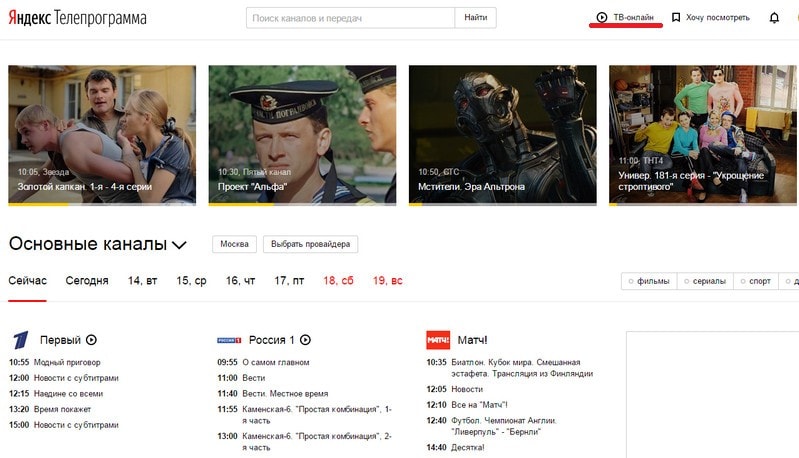Switch to the Сегодня tab

87,281
